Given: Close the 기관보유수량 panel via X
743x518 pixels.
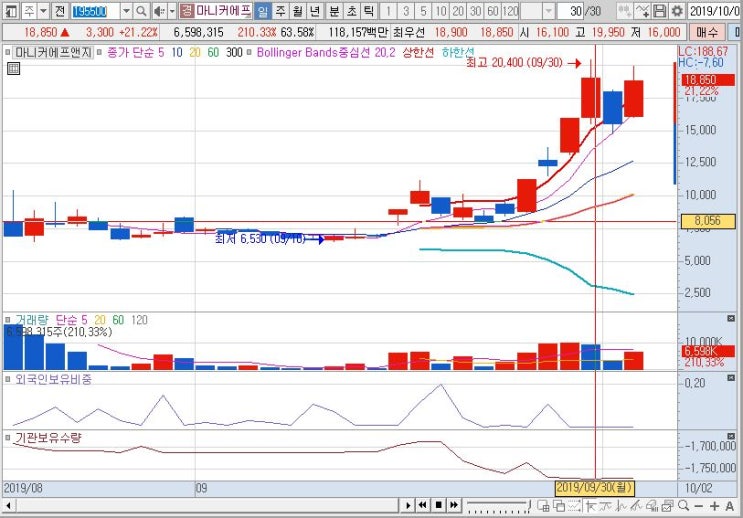Looking at the screenshot, I should (x=731, y=436).
